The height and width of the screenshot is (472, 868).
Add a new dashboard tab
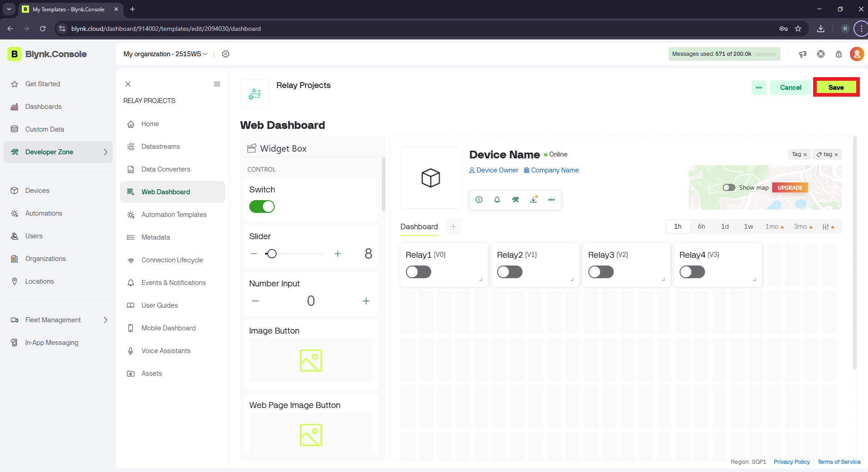coord(453,226)
